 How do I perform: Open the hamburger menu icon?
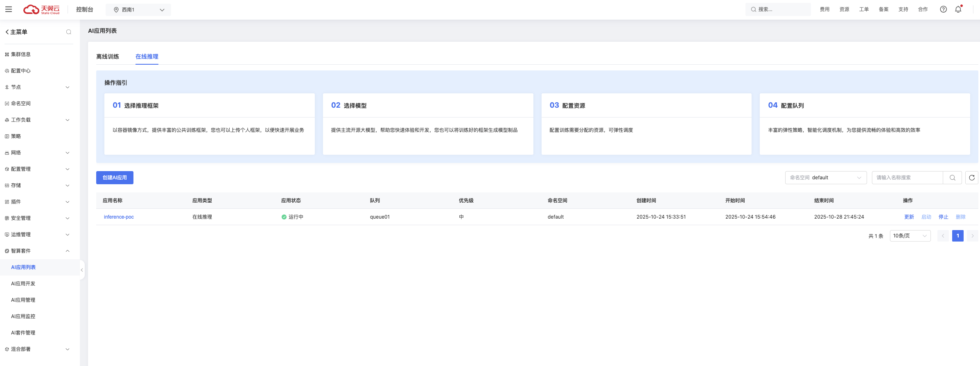point(9,9)
